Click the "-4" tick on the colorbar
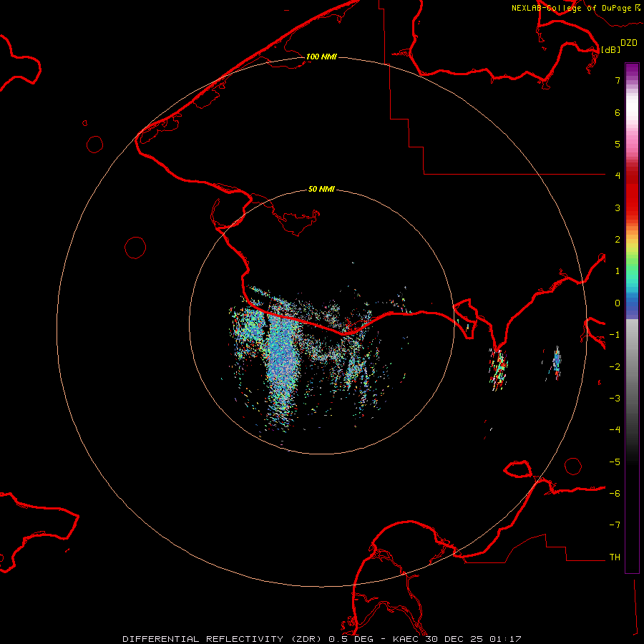Viewport: 644px width, 644px height. tap(615, 429)
